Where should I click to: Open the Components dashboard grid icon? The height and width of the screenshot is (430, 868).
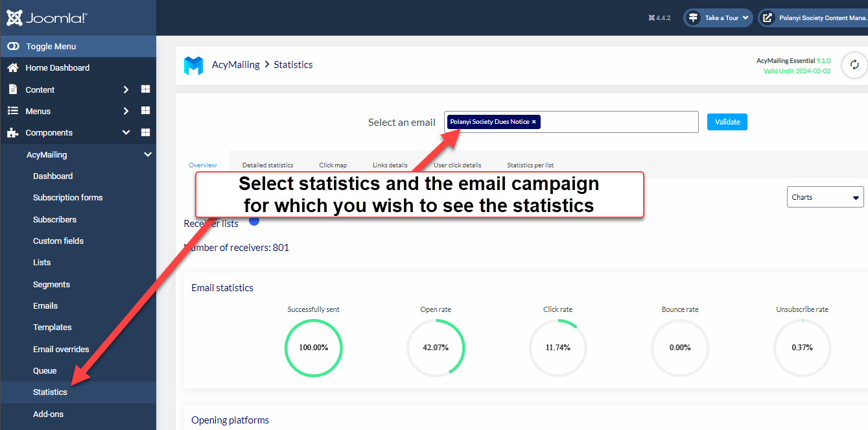pyautogui.click(x=145, y=132)
